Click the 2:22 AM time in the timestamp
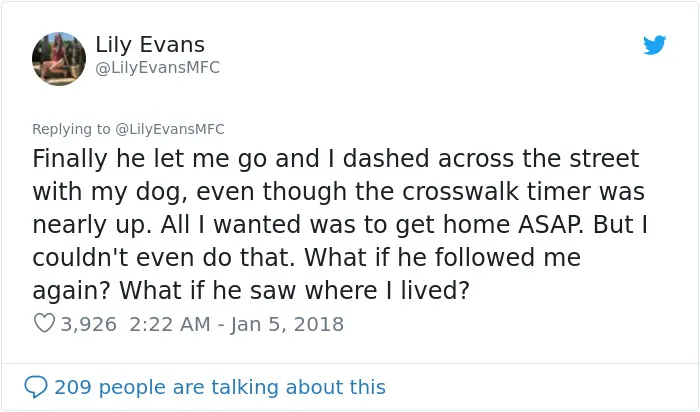 (170, 324)
